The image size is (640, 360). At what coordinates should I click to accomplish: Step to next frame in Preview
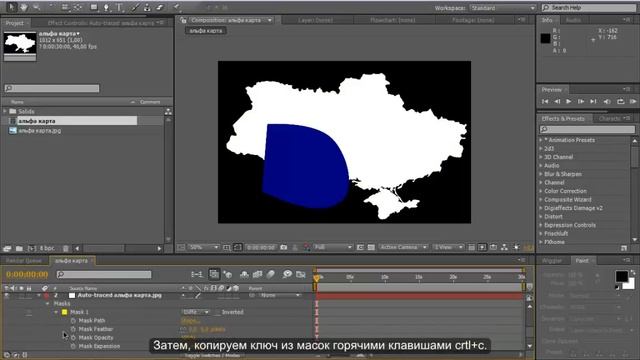[x=581, y=101]
